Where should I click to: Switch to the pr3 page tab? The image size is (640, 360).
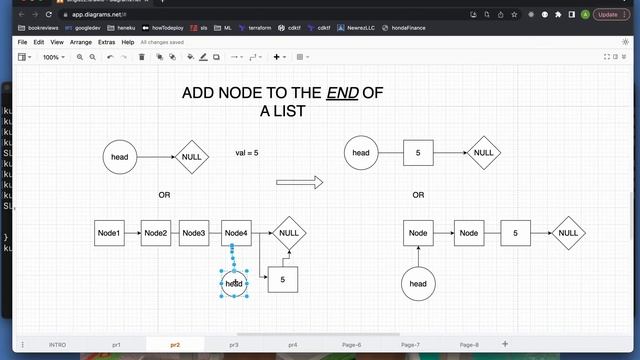[x=234, y=345]
